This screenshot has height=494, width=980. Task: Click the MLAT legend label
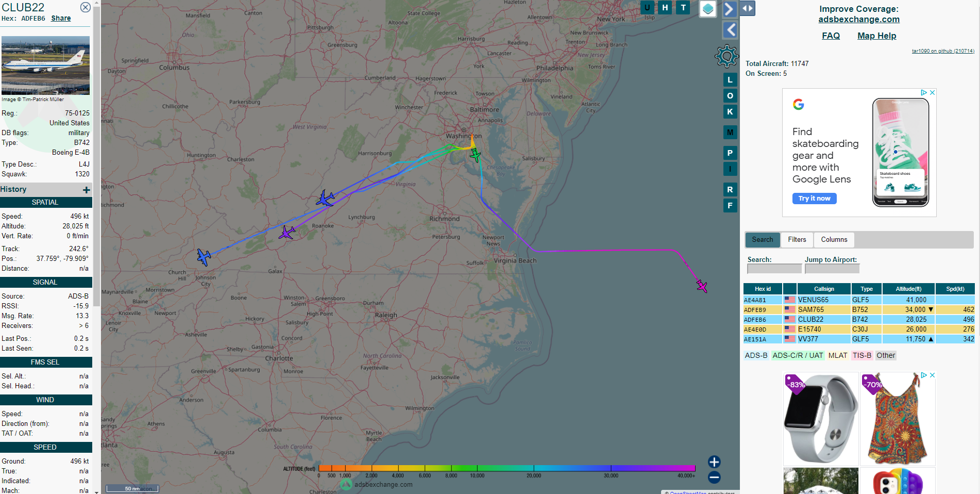click(x=837, y=355)
